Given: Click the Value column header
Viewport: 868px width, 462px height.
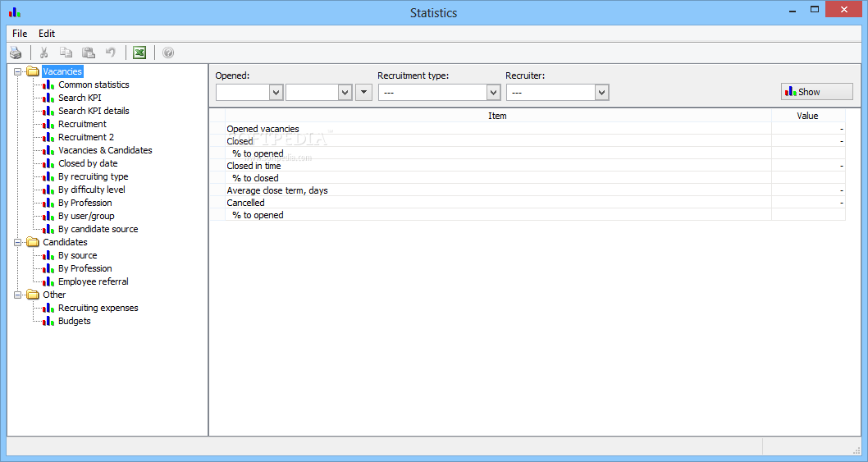Looking at the screenshot, I should [x=807, y=116].
